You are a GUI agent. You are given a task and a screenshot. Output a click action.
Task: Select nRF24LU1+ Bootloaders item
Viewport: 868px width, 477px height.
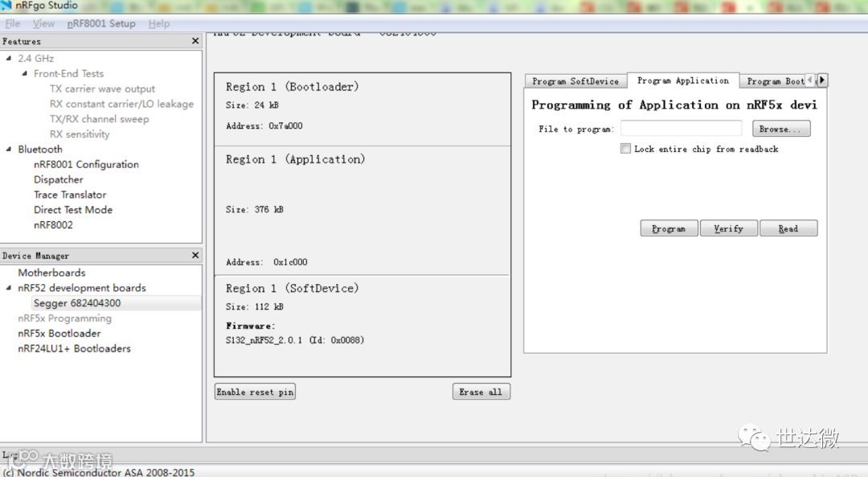coord(74,348)
